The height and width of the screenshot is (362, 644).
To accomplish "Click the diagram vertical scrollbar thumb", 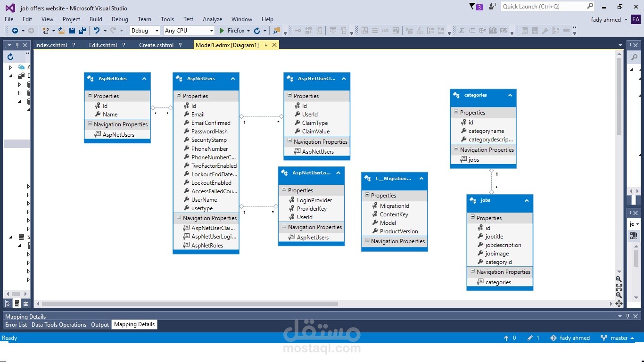I will [619, 97].
